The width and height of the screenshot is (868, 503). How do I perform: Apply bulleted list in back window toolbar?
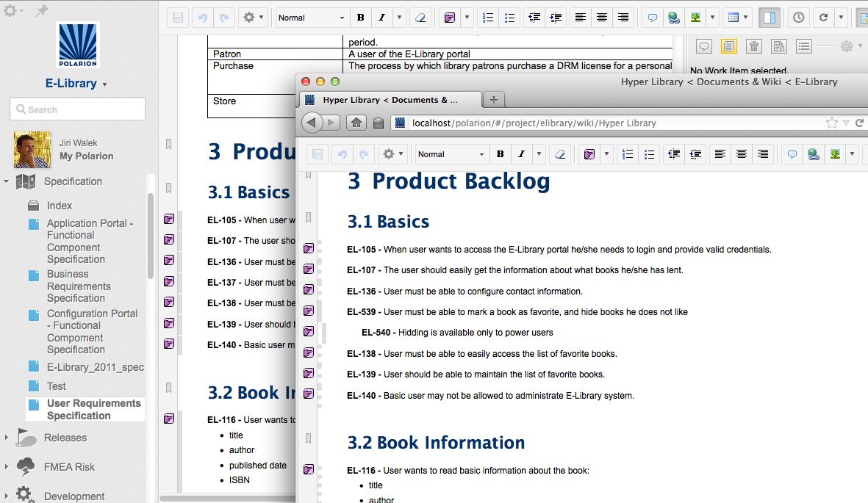click(x=509, y=18)
